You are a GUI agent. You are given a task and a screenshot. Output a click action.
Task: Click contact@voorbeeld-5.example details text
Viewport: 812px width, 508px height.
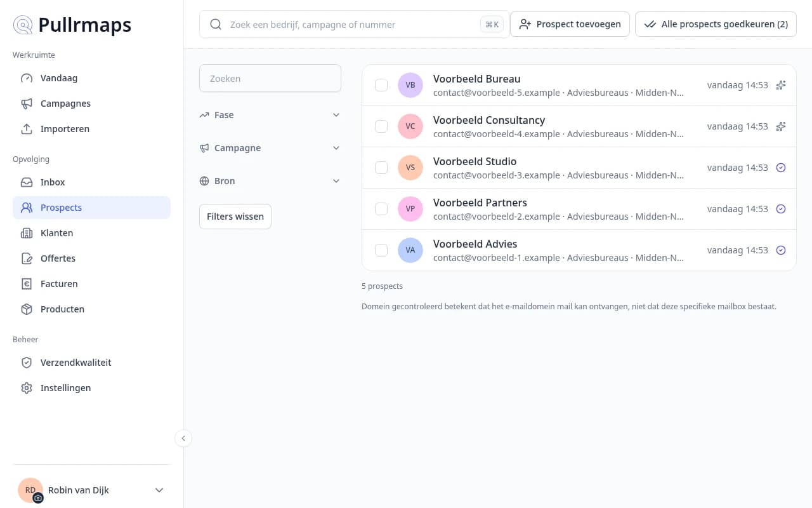558,93
